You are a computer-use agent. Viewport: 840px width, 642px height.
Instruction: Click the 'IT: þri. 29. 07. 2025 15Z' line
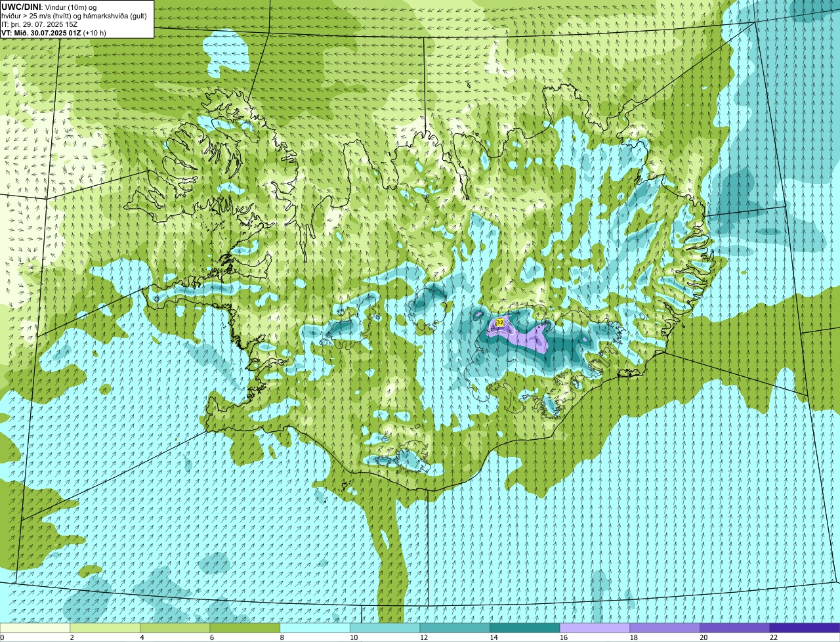(x=39, y=24)
